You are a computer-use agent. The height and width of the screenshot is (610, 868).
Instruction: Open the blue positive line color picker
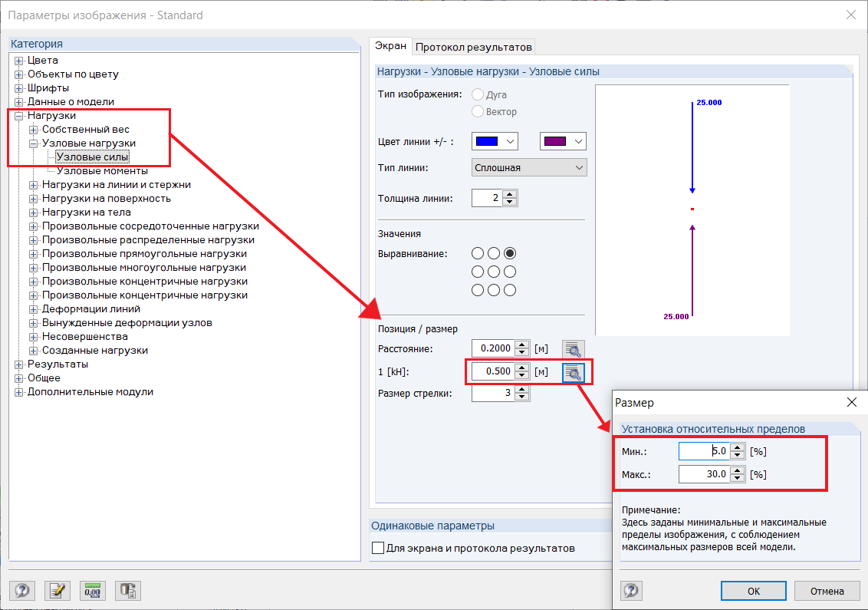[495, 141]
